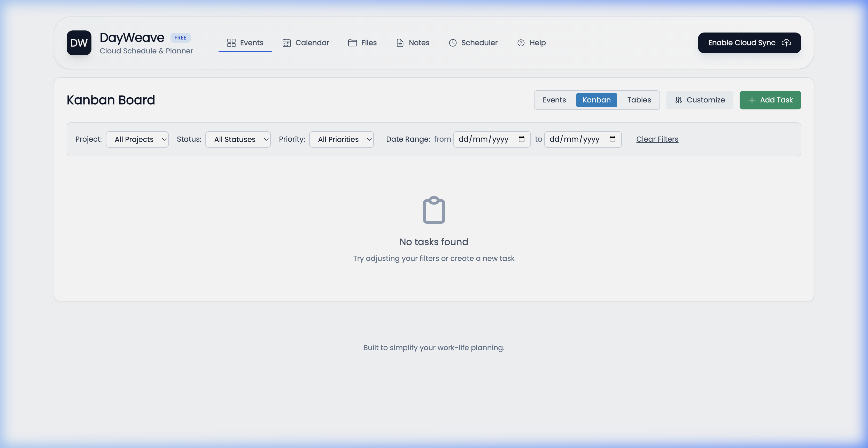Expand the All Statuses filter
Screen dimensions: 868x448
click(x=238, y=139)
